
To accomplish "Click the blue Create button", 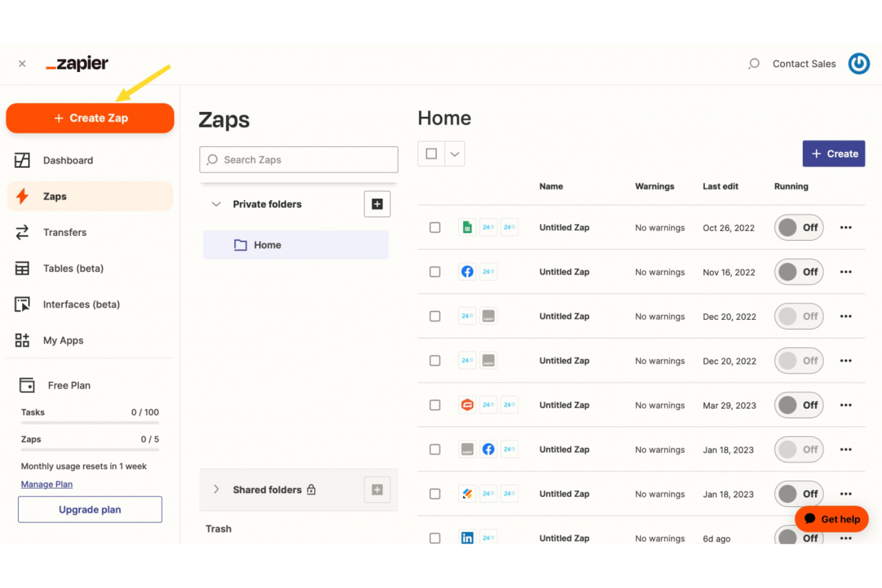I will pos(834,154).
